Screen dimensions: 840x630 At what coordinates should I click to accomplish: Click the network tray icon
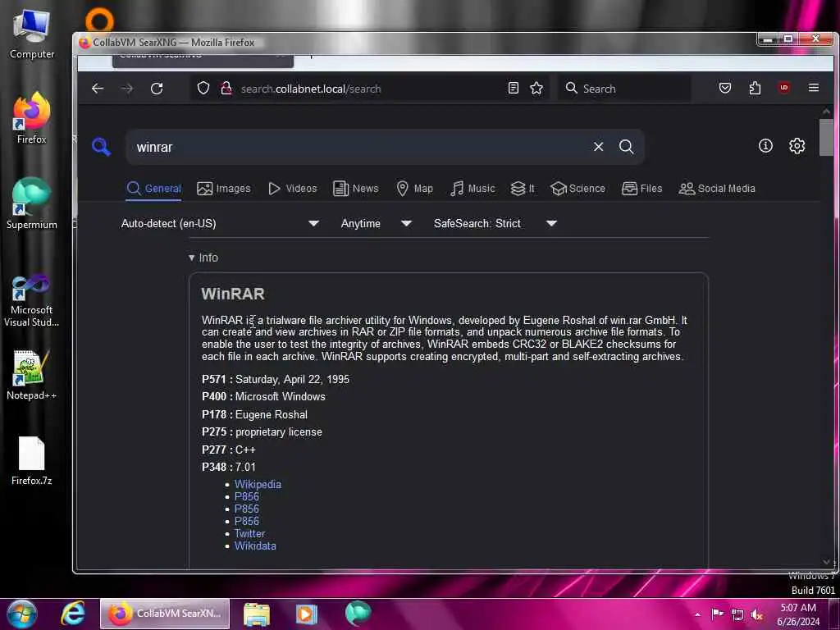pos(737,614)
